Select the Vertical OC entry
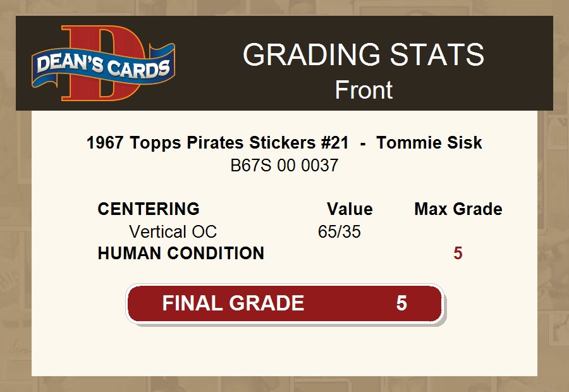This screenshot has height=392, width=569. coord(173,231)
